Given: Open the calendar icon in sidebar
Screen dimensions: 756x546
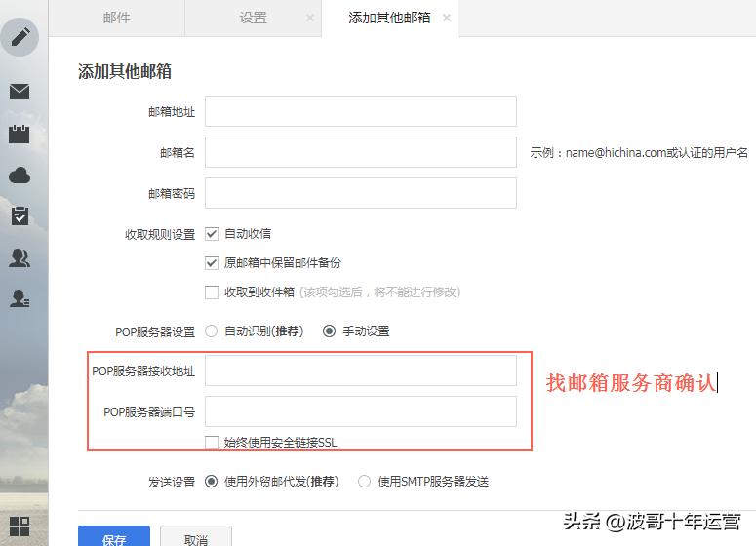Looking at the screenshot, I should [x=20, y=134].
